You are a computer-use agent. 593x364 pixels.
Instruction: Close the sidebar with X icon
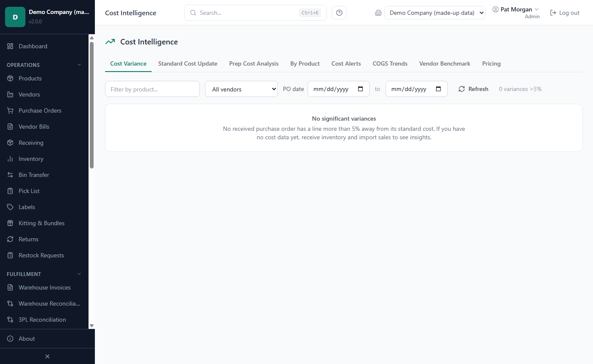(47, 356)
